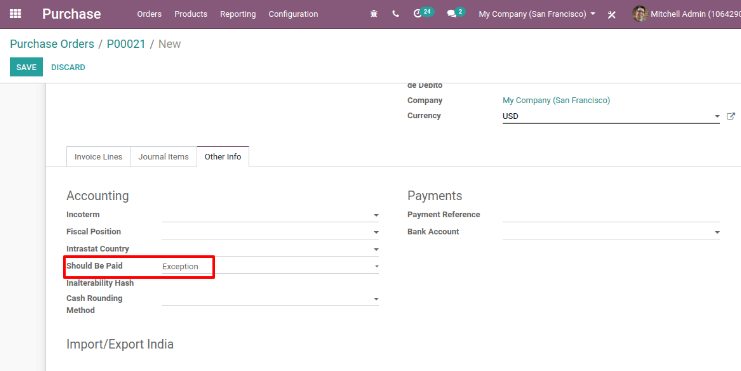
Task: Open the Should Be Paid dropdown arrow
Action: click(377, 267)
